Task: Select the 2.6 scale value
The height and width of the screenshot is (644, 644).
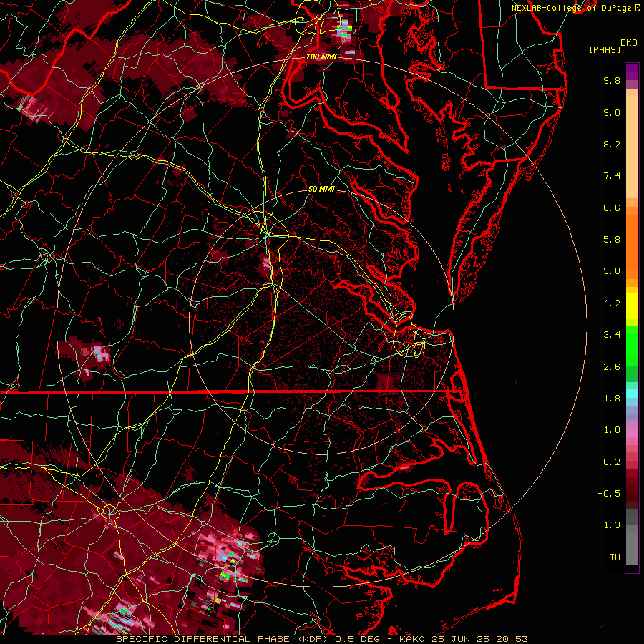Action: (x=612, y=367)
